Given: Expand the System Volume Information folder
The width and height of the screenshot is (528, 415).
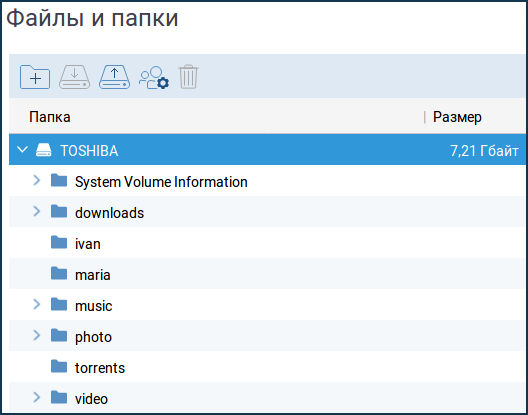Looking at the screenshot, I should click(x=37, y=181).
